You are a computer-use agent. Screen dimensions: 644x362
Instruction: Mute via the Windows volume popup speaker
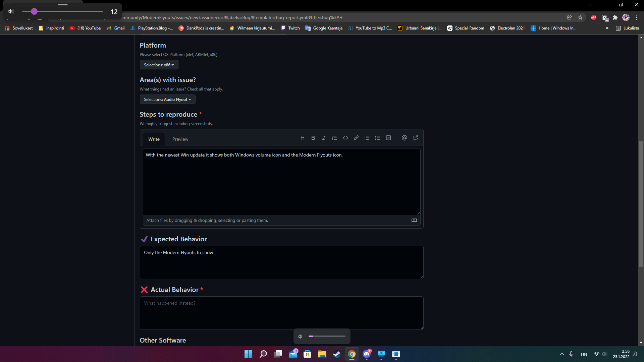pos(300,336)
